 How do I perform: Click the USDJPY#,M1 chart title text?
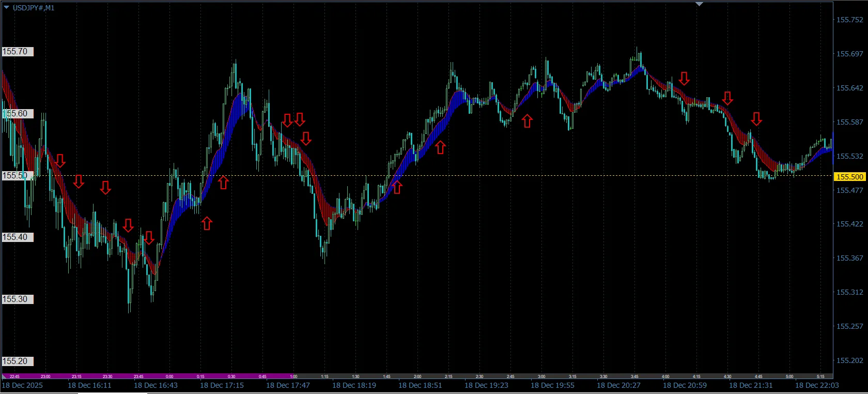pos(34,8)
